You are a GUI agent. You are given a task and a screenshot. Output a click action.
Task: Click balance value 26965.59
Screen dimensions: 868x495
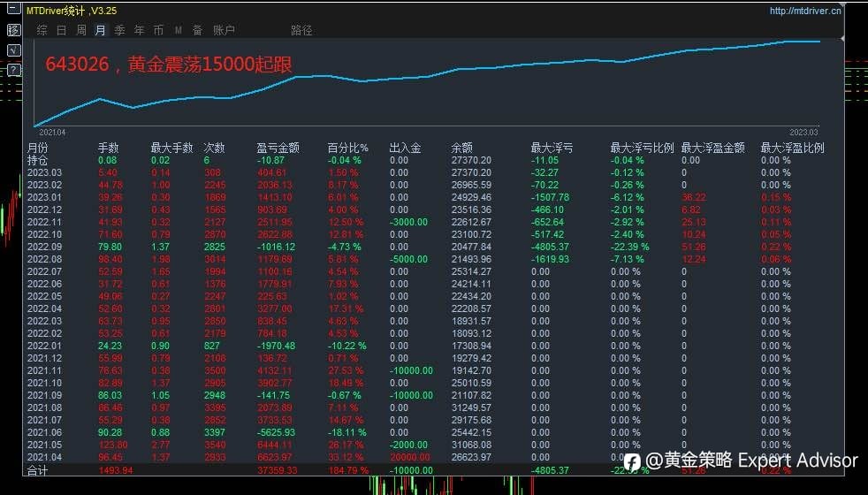click(x=471, y=185)
